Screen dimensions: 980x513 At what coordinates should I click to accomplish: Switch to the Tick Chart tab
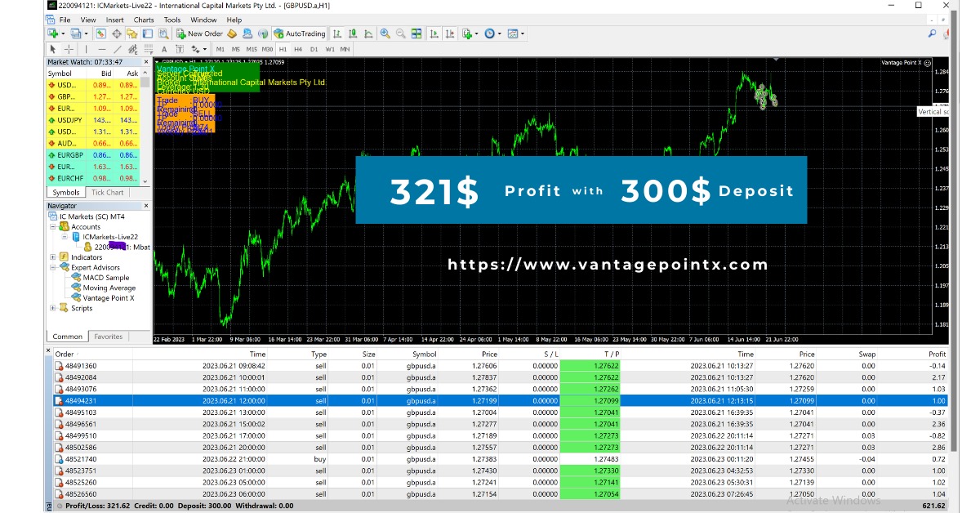click(109, 192)
